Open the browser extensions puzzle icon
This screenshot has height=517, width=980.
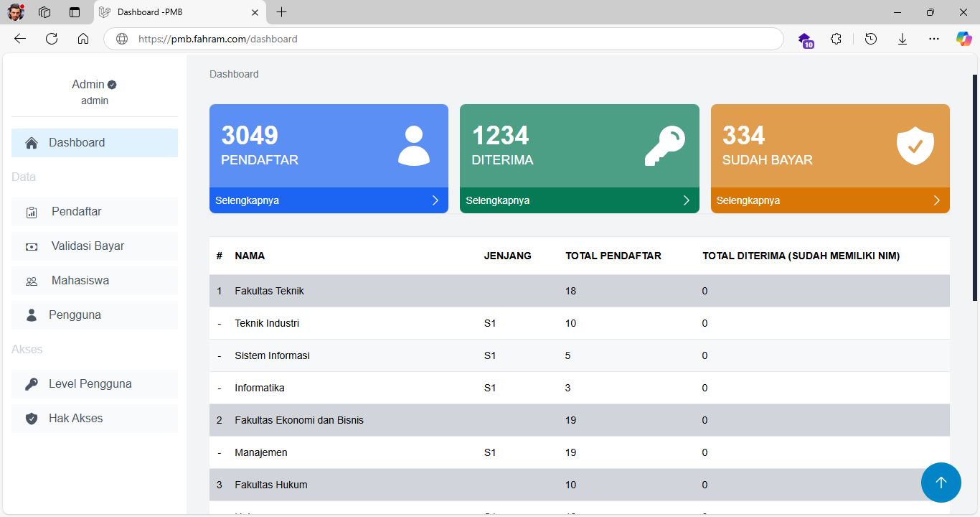[836, 39]
